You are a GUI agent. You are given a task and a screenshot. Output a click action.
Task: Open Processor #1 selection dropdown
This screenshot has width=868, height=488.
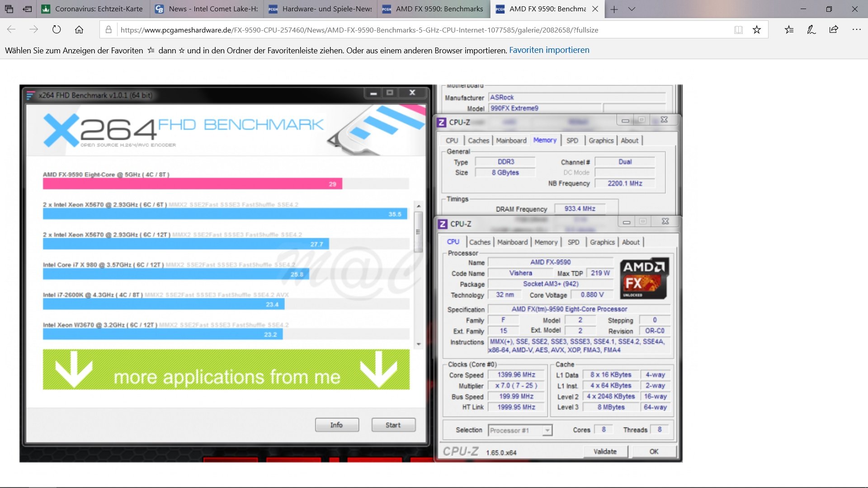tap(547, 430)
